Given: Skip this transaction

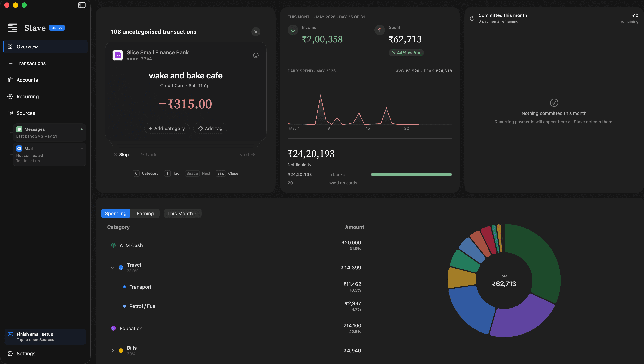Looking at the screenshot, I should 121,155.
